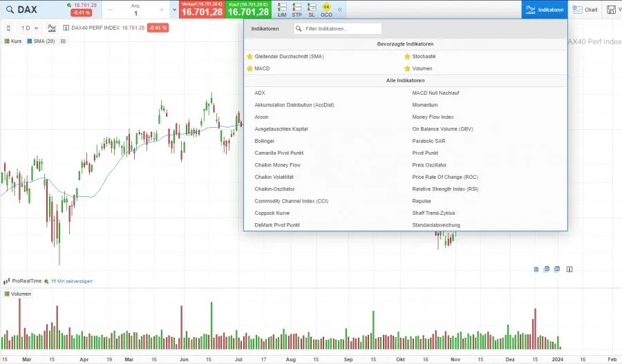Open the Chart settings tab

pyautogui.click(x=585, y=10)
